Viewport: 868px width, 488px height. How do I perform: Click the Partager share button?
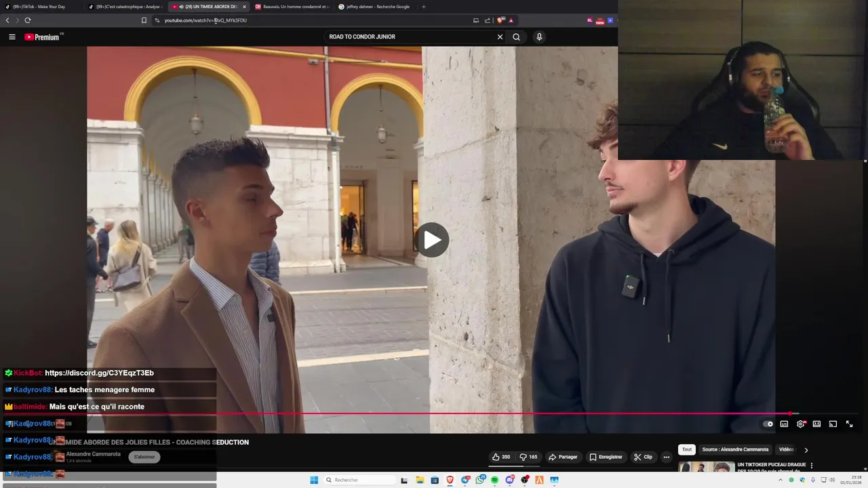(x=563, y=457)
